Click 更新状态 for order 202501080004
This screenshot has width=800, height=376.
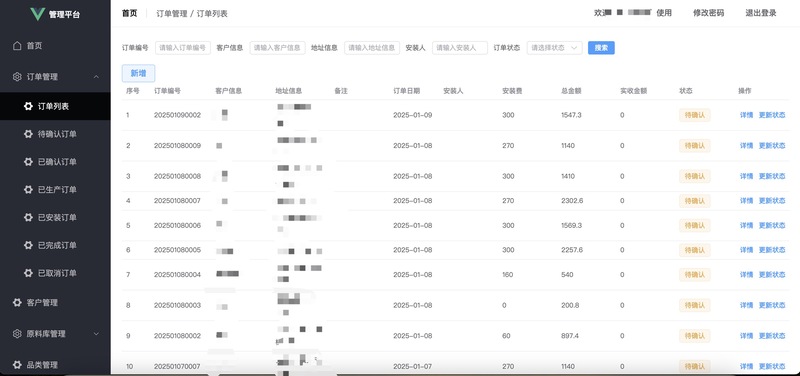click(772, 274)
